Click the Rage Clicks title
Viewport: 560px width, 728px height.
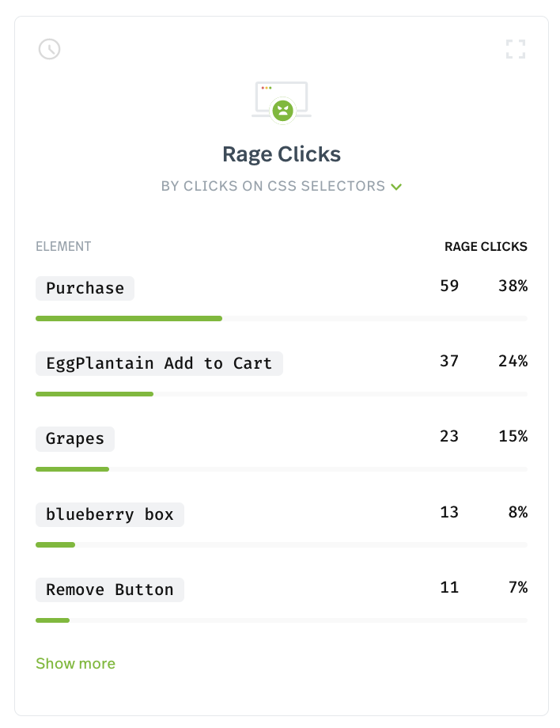coord(281,154)
